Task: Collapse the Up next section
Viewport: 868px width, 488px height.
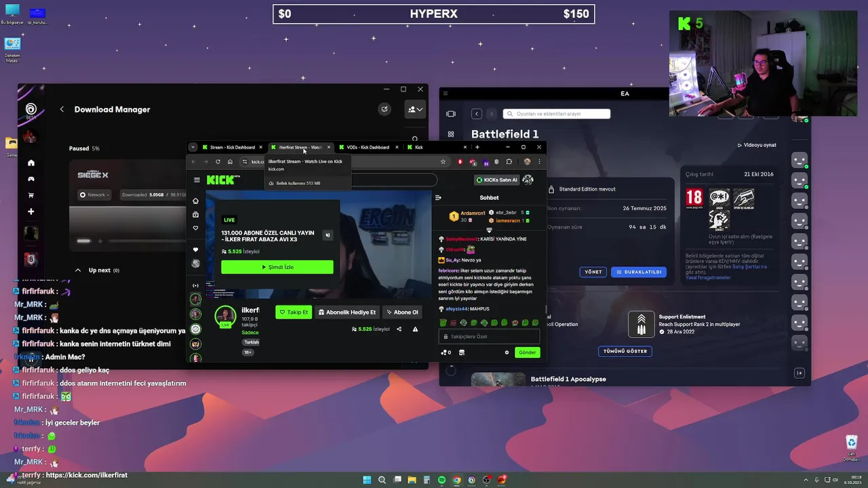Action: (78, 270)
